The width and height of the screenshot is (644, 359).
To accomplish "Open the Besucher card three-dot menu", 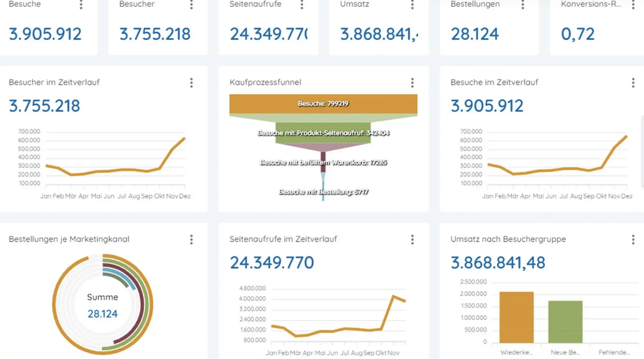I will [x=191, y=5].
